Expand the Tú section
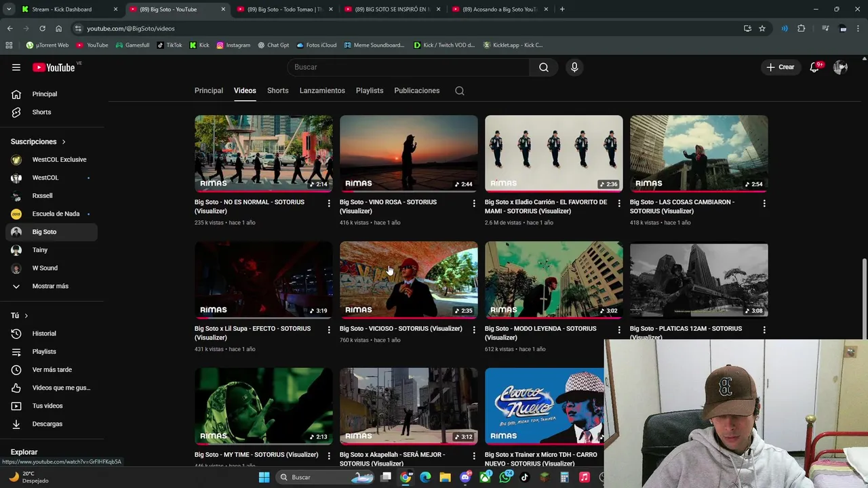Screen dimensions: 868x488 (20, 316)
